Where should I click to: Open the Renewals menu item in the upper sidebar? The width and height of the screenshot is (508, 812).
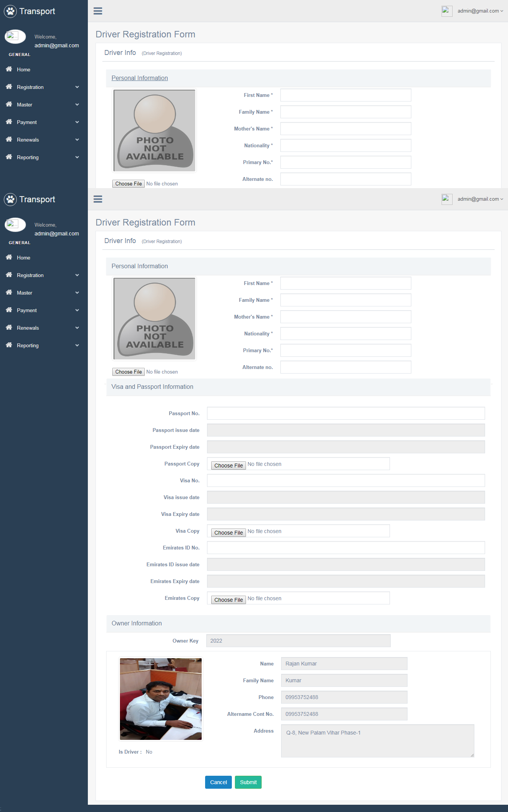pyautogui.click(x=44, y=140)
